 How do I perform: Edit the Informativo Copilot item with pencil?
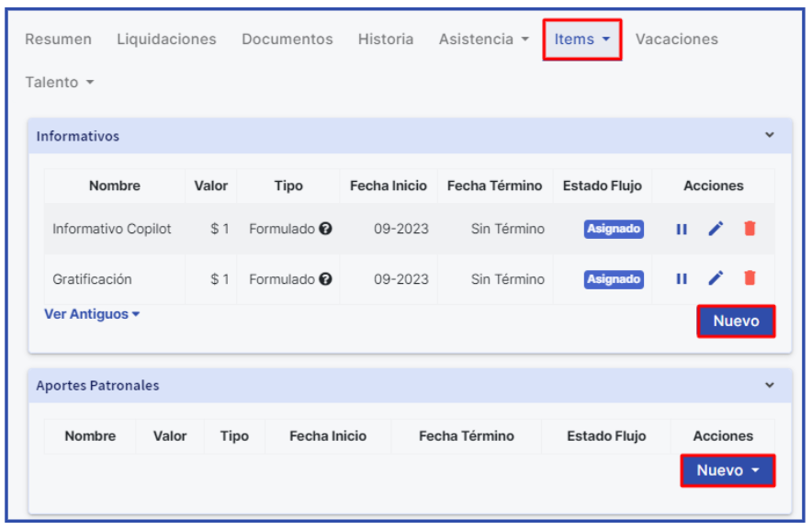pyautogui.click(x=716, y=229)
